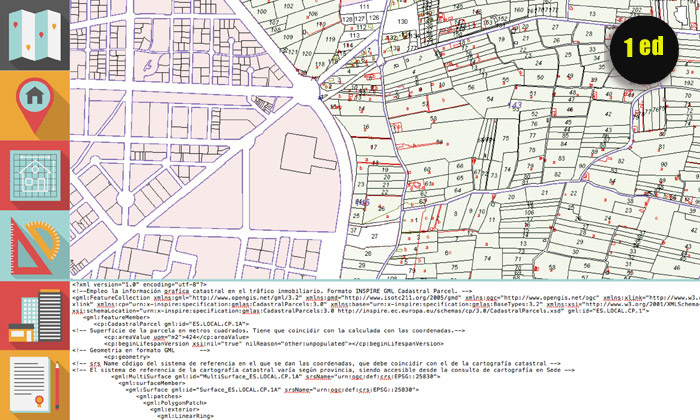Select the 'El sistema de referencia' comment line
The image size is (700, 420).
323,370
